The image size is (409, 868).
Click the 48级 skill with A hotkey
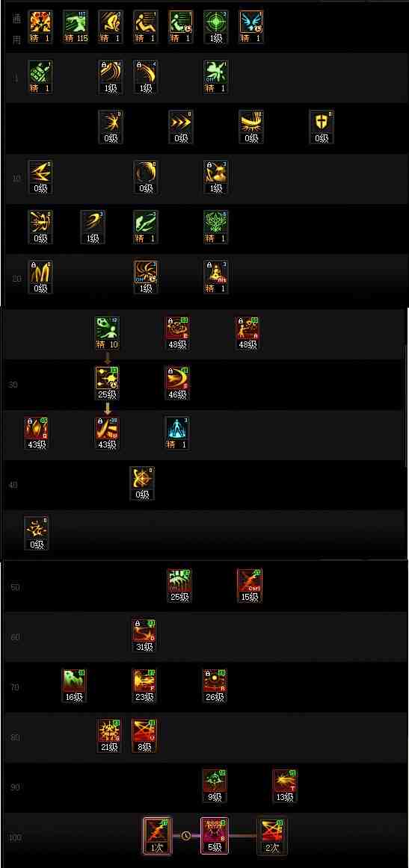247,333
